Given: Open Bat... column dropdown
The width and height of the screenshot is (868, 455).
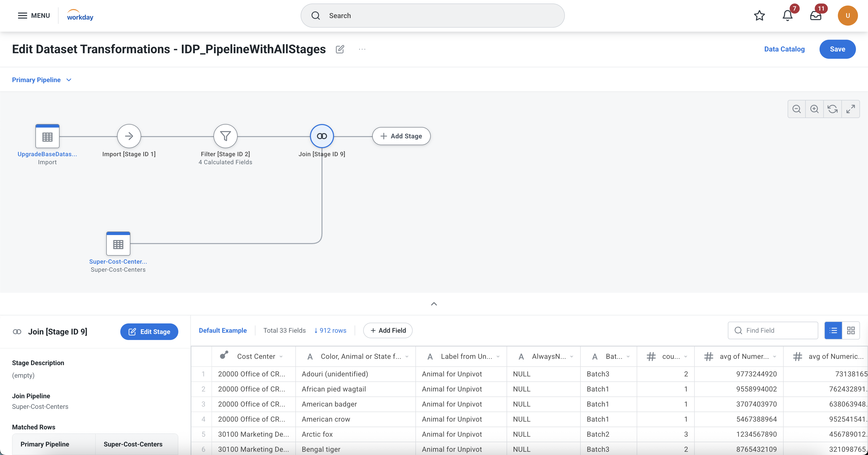Looking at the screenshot, I should click(628, 356).
